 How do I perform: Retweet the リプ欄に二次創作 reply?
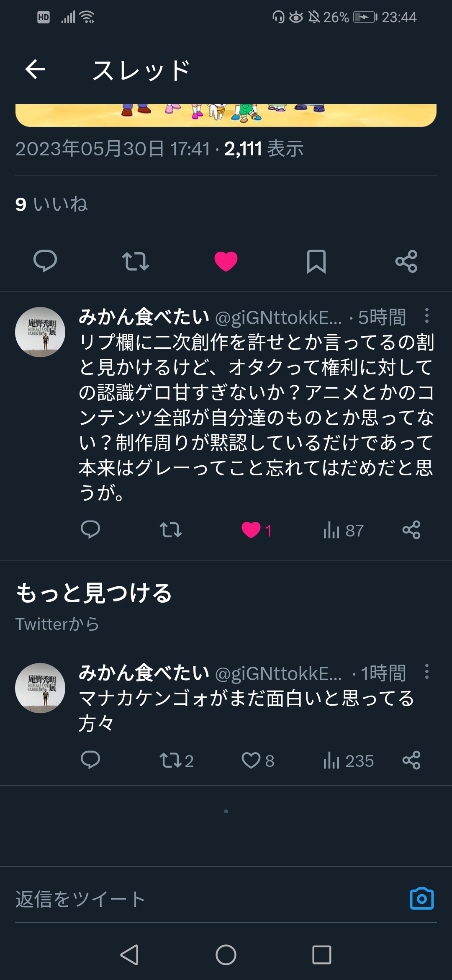pyautogui.click(x=171, y=530)
